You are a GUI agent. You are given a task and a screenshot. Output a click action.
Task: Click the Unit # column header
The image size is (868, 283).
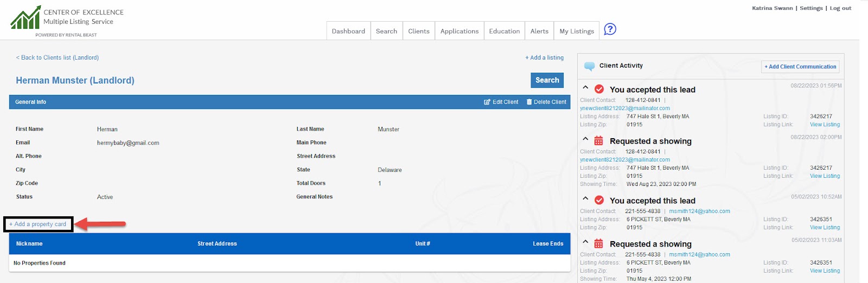coord(423,244)
